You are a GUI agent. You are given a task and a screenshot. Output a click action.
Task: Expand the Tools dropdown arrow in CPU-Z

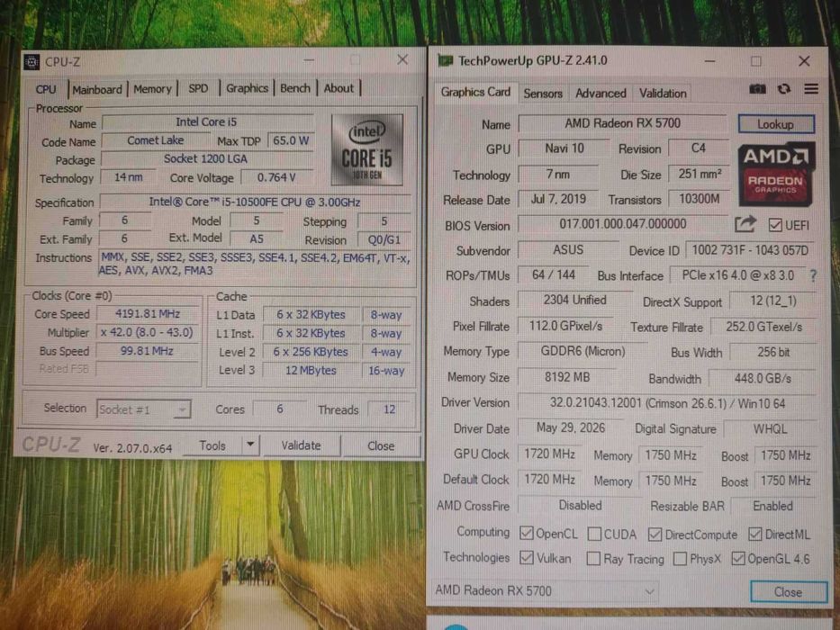point(250,445)
